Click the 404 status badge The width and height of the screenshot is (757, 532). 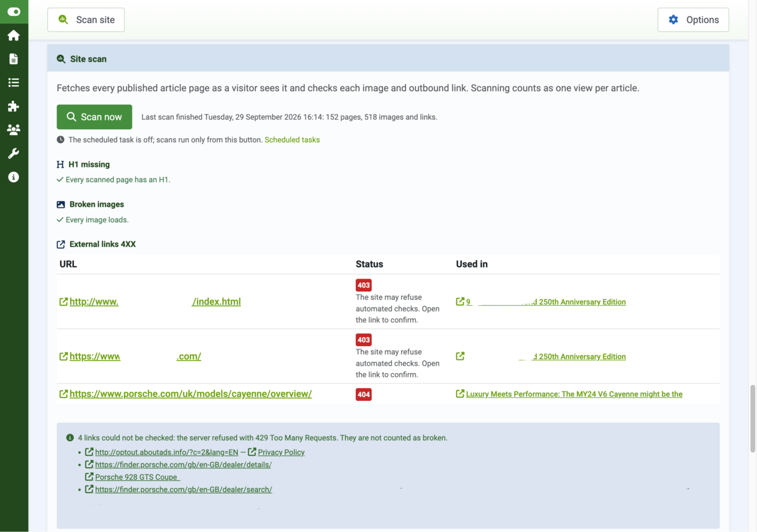363,395
